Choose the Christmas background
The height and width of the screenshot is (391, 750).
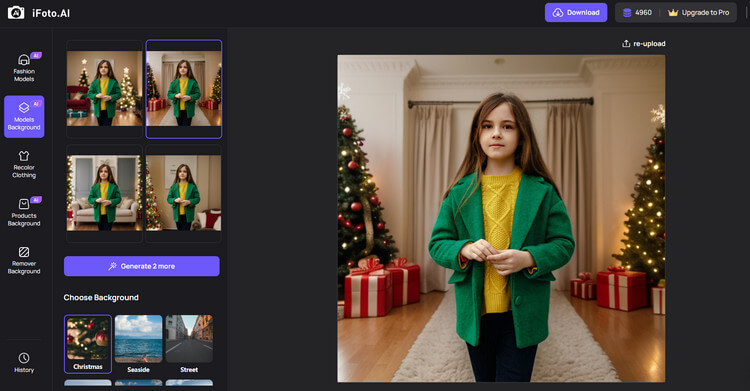click(x=88, y=344)
